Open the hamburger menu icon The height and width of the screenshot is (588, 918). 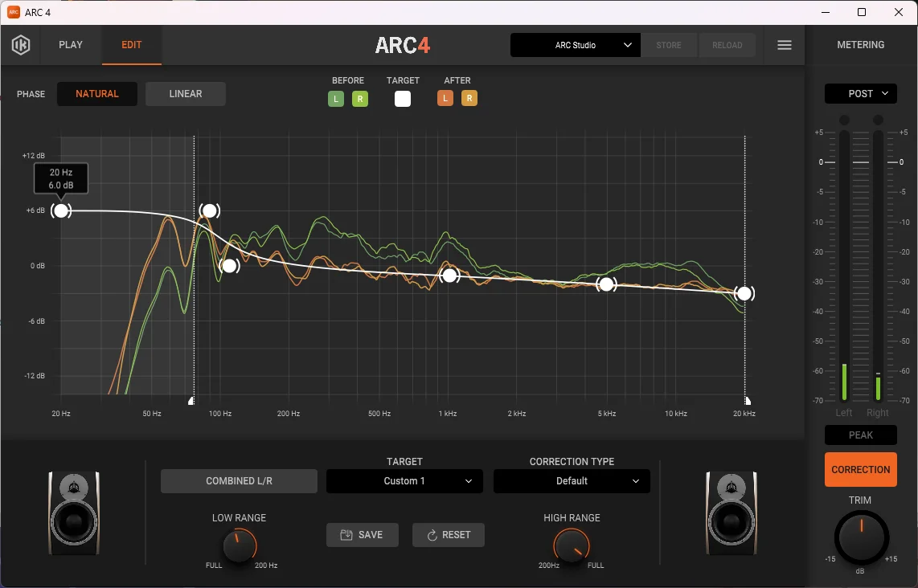(x=784, y=45)
